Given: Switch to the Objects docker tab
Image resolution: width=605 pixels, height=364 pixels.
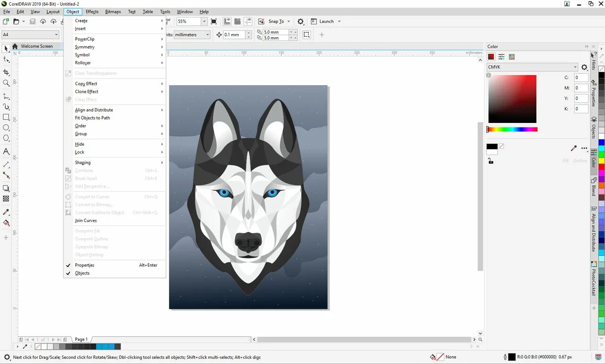Looking at the screenshot, I should tap(594, 127).
